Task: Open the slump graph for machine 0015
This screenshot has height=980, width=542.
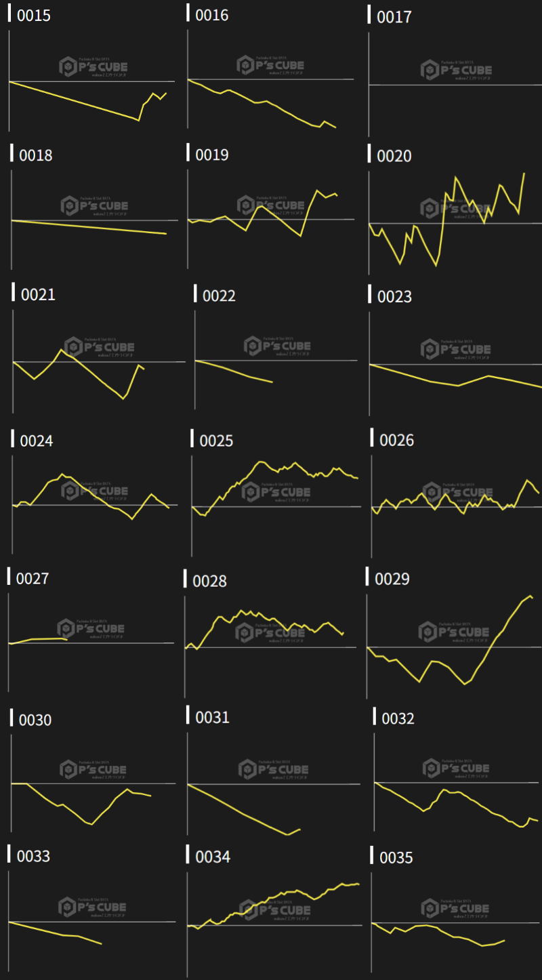Action: coord(91,81)
